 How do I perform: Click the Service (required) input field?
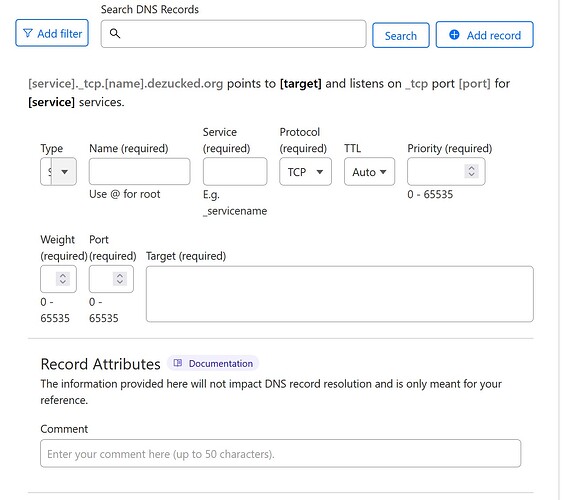click(x=235, y=171)
